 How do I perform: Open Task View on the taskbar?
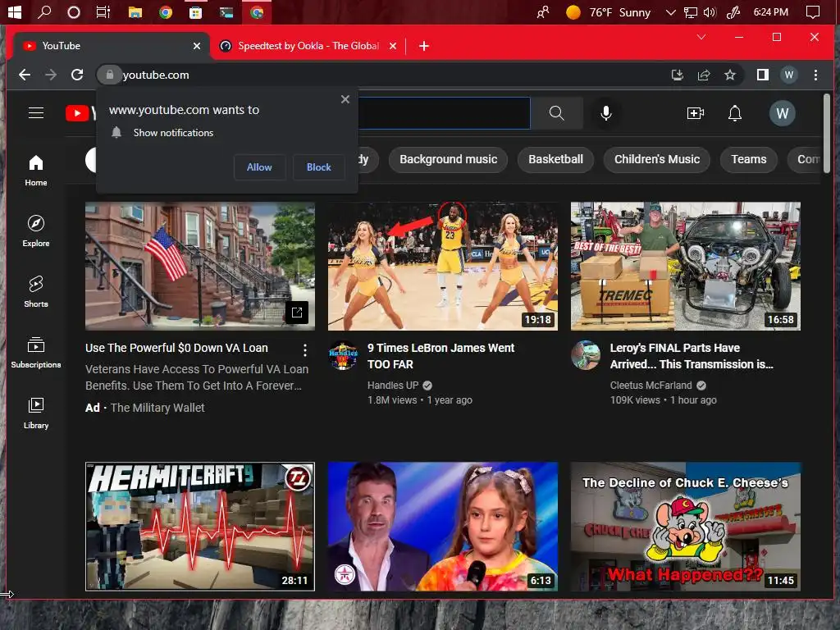click(x=103, y=11)
